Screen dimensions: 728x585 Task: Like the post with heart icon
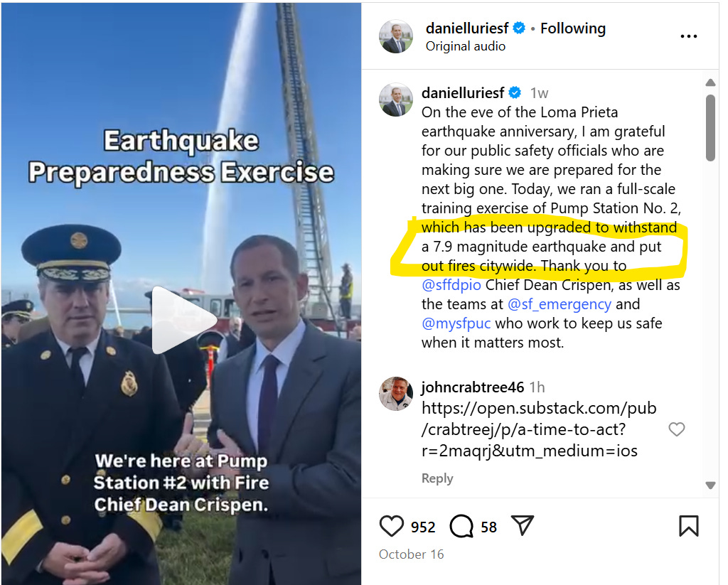(x=392, y=526)
